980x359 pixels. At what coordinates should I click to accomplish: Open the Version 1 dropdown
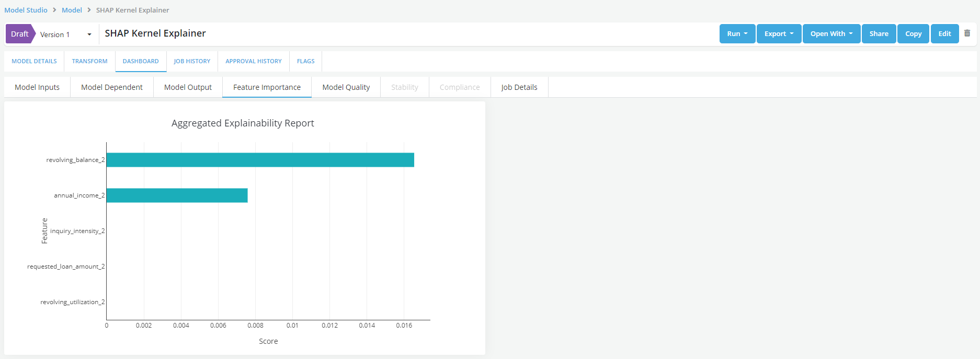tap(66, 34)
